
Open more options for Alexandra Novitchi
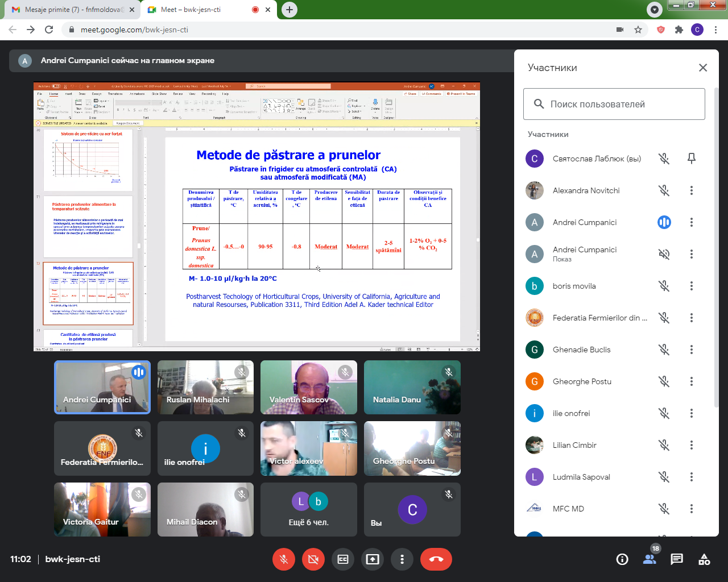click(x=692, y=190)
